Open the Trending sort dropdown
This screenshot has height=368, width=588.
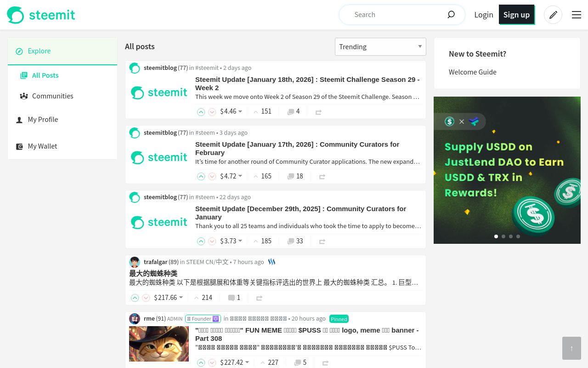pyautogui.click(x=380, y=47)
